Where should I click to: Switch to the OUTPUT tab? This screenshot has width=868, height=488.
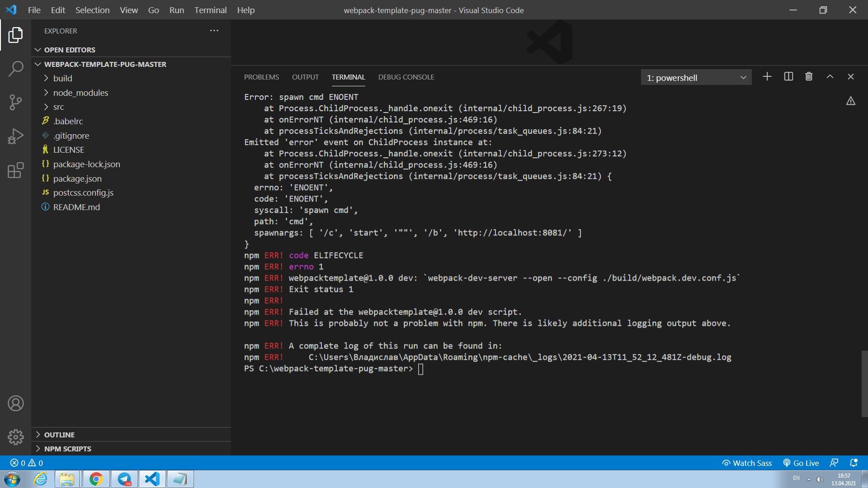(x=305, y=77)
